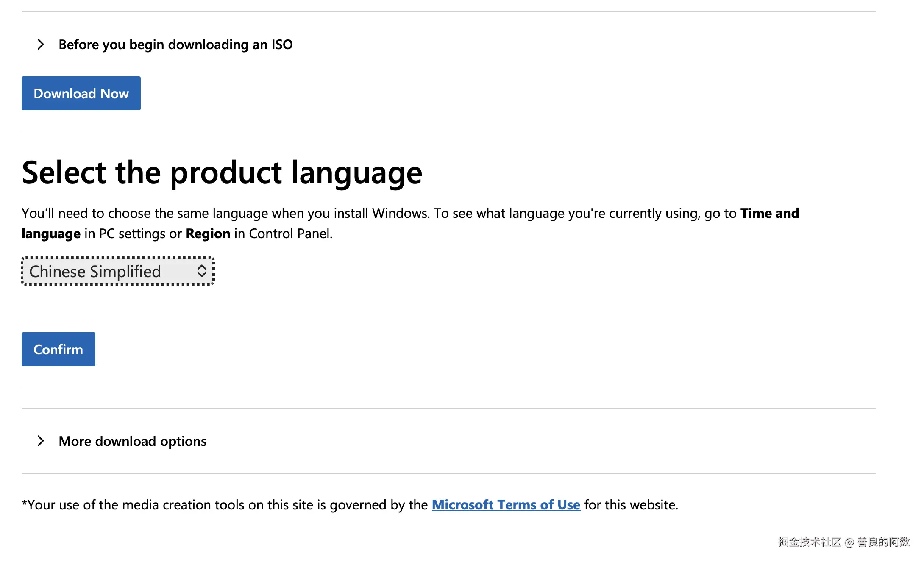This screenshot has height=562, width=924.
Task: Click the Download Now button
Action: 81,93
